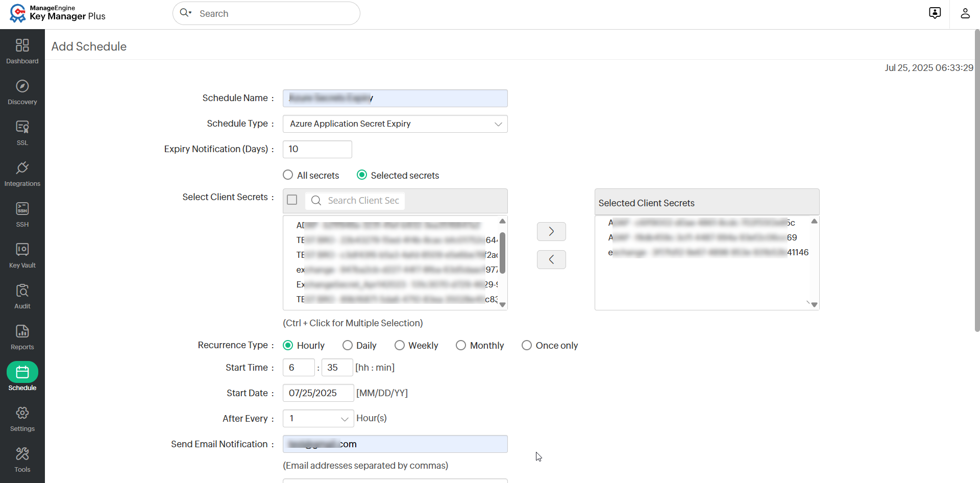Choose the Selected secrets radio option
This screenshot has width=980, height=483.
362,175
